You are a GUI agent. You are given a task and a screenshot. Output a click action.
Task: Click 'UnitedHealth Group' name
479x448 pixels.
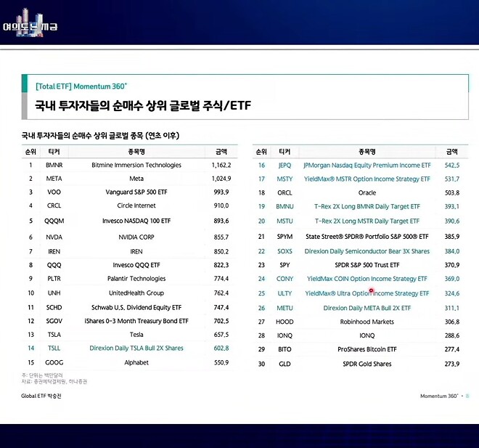136,293
